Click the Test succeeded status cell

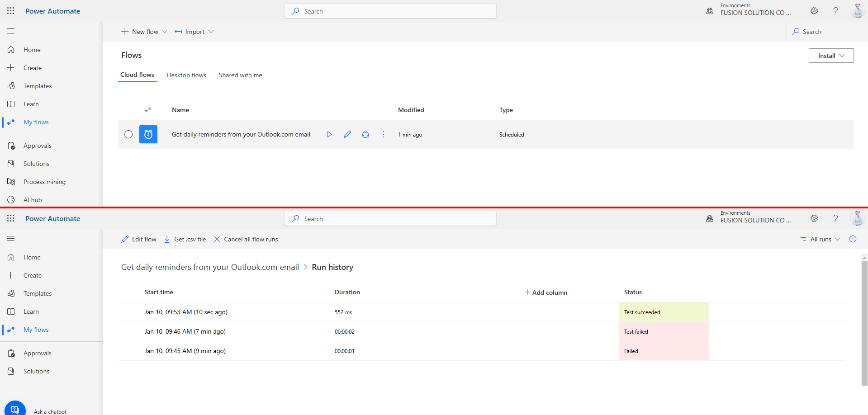[x=664, y=312]
